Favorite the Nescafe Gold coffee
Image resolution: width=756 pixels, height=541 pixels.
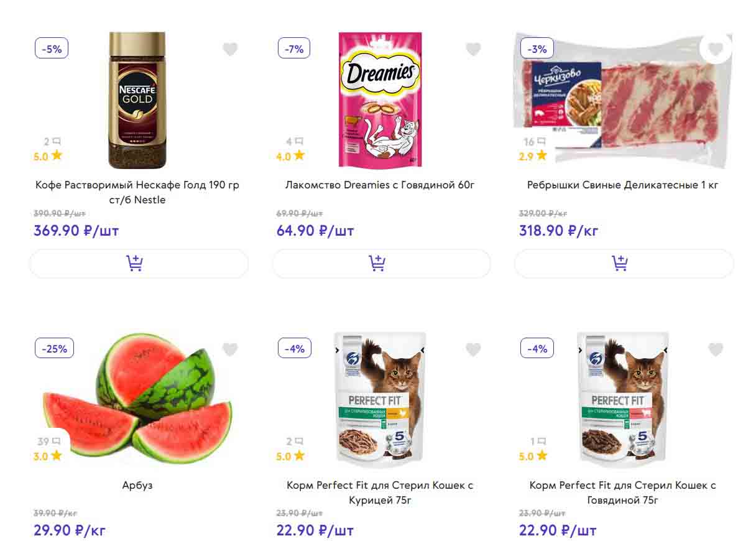[230, 49]
